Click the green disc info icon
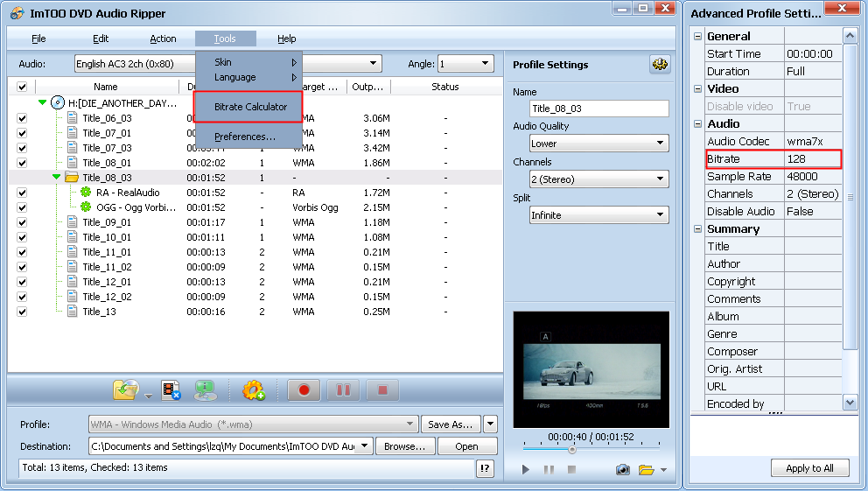868x491 pixels. 206,390
